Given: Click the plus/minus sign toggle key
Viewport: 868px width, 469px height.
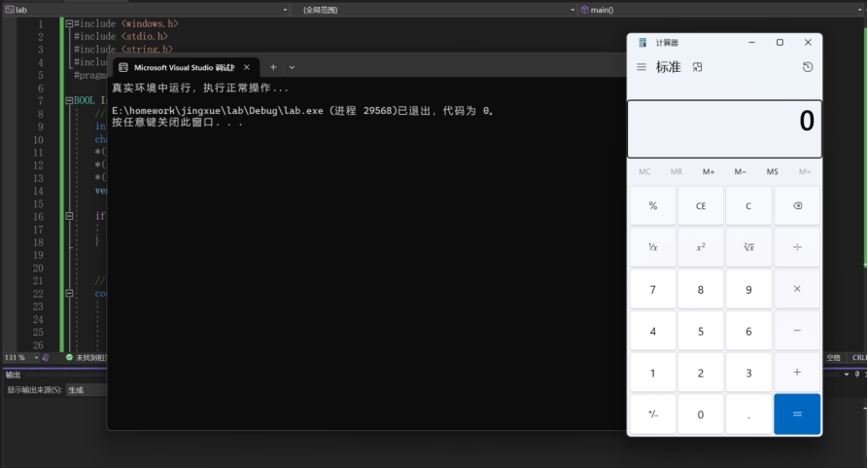Looking at the screenshot, I should click(x=652, y=415).
